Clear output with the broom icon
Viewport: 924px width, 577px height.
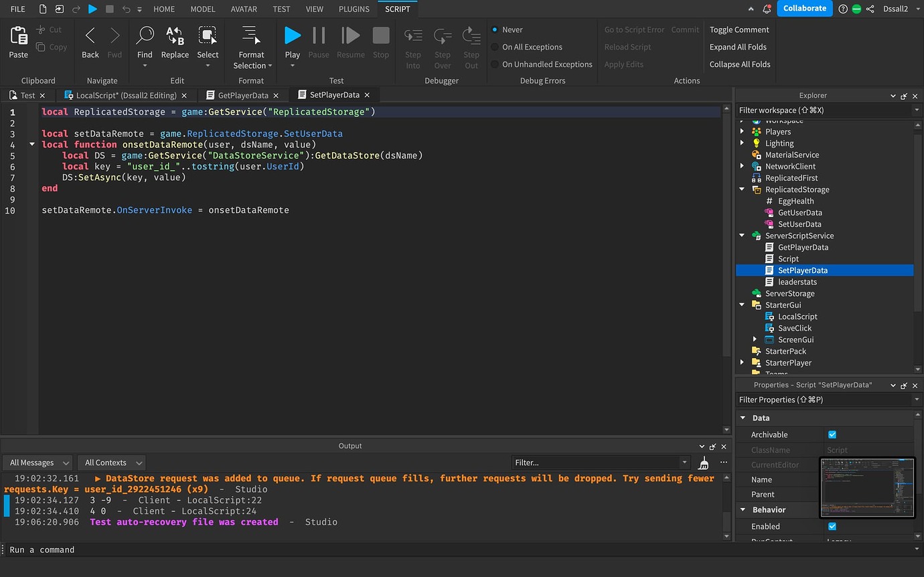[x=704, y=463]
